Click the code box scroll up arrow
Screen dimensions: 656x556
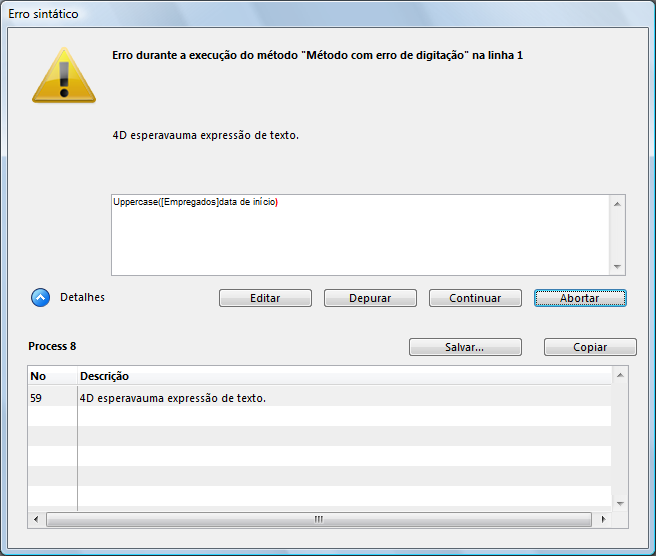coord(618,204)
